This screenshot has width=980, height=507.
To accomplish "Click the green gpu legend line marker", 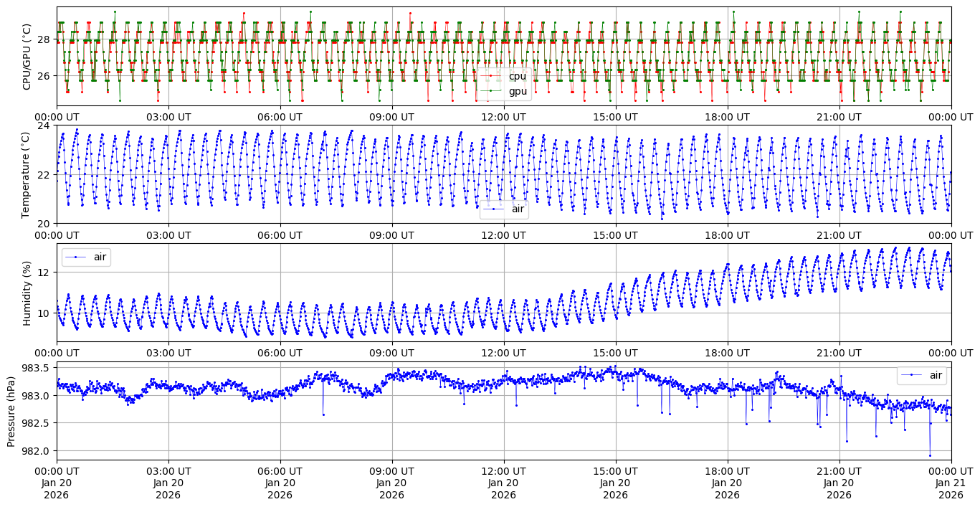I will coord(492,91).
